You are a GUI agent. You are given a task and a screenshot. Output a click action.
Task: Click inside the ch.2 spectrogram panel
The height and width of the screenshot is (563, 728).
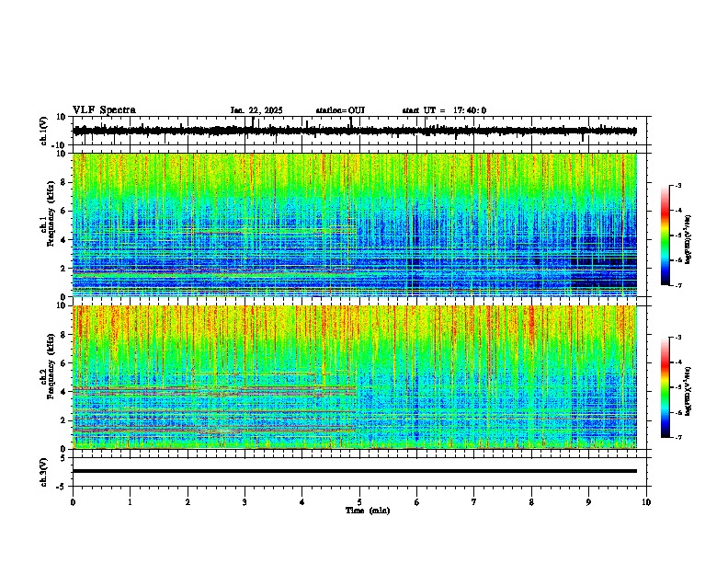(355, 377)
